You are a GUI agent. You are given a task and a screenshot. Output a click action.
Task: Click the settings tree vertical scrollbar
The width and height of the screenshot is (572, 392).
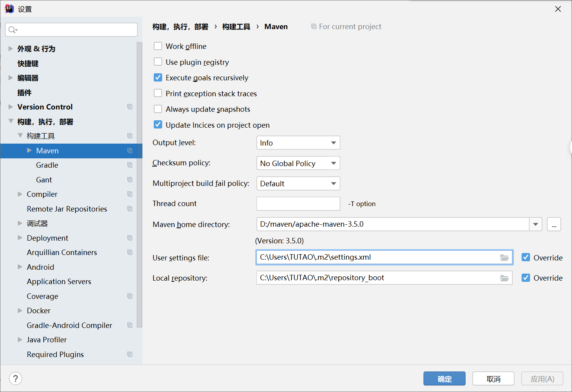[139, 184]
